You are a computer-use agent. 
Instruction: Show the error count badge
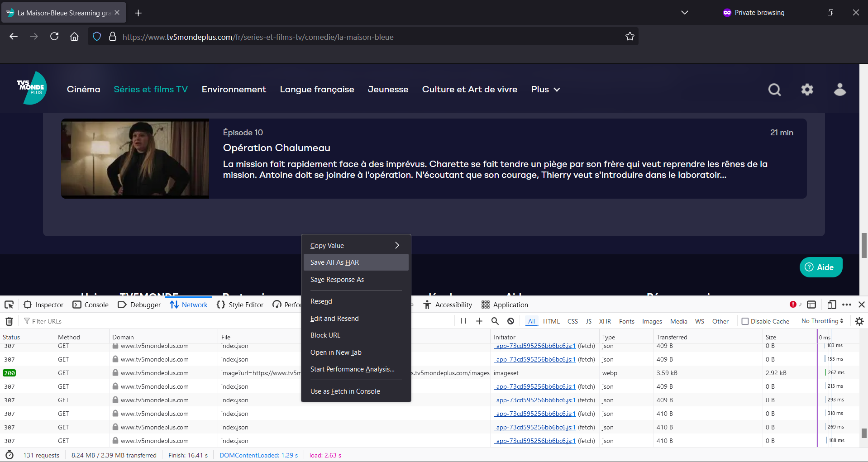(x=796, y=305)
